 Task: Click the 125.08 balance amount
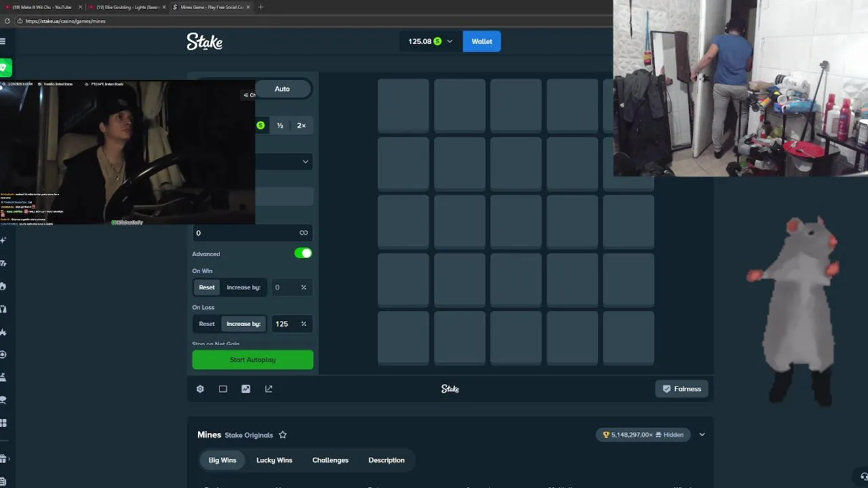(420, 41)
